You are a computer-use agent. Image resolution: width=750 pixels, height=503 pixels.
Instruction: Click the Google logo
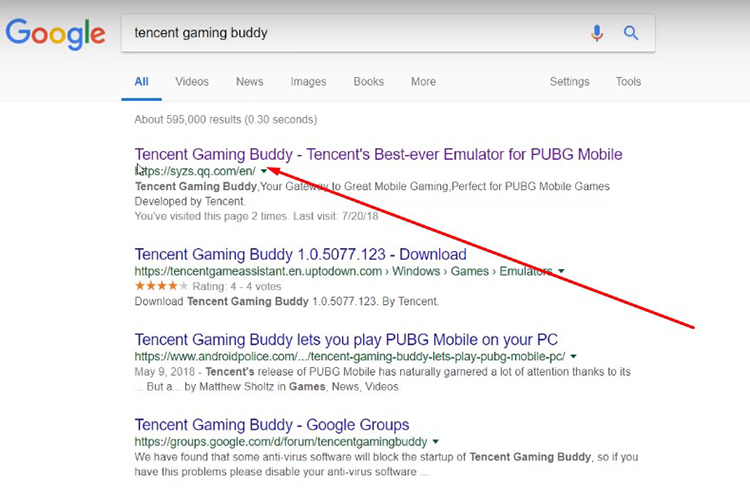[x=55, y=34]
